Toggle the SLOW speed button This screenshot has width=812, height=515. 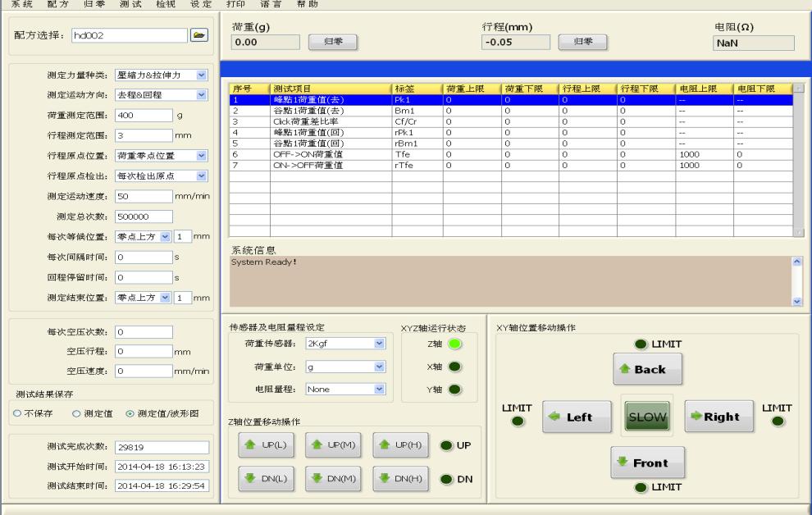click(x=647, y=417)
